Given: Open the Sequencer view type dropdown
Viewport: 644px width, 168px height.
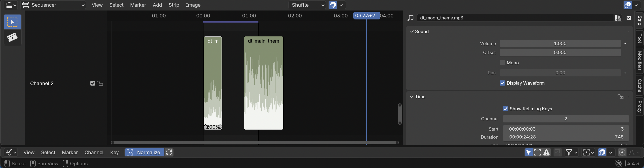Looking at the screenshot, I should click(53, 5).
